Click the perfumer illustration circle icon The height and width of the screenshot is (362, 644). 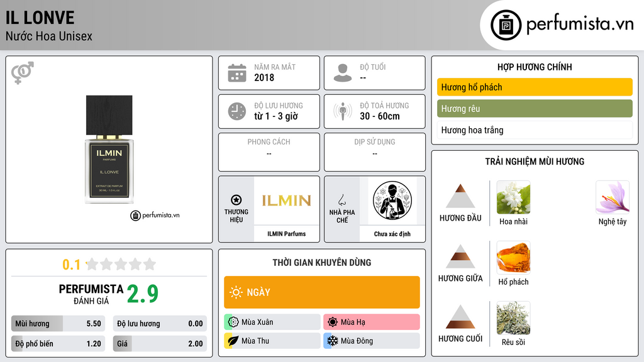(392, 200)
